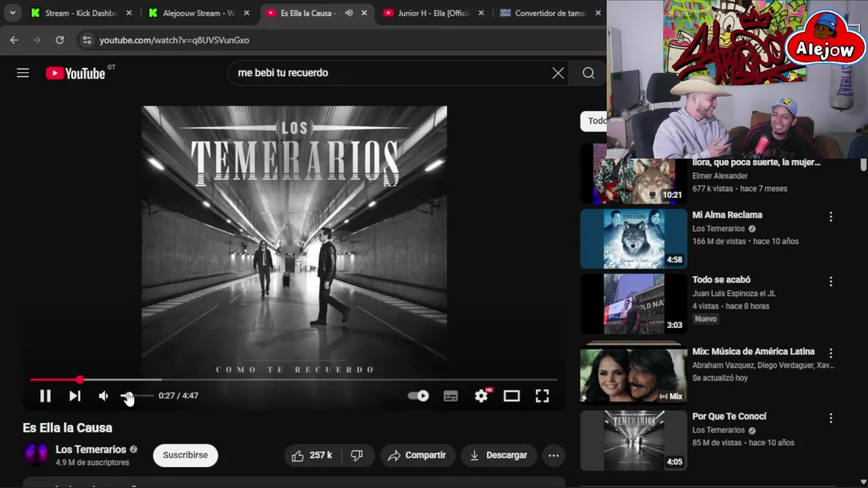868x488 pixels.
Task: Go to YouTube home via logo
Action: (x=75, y=73)
